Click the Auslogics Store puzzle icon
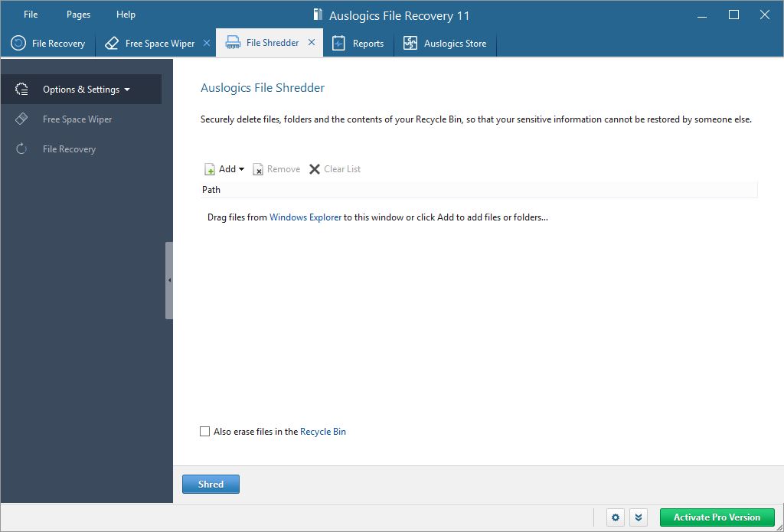The width and height of the screenshot is (784, 532). (x=410, y=43)
